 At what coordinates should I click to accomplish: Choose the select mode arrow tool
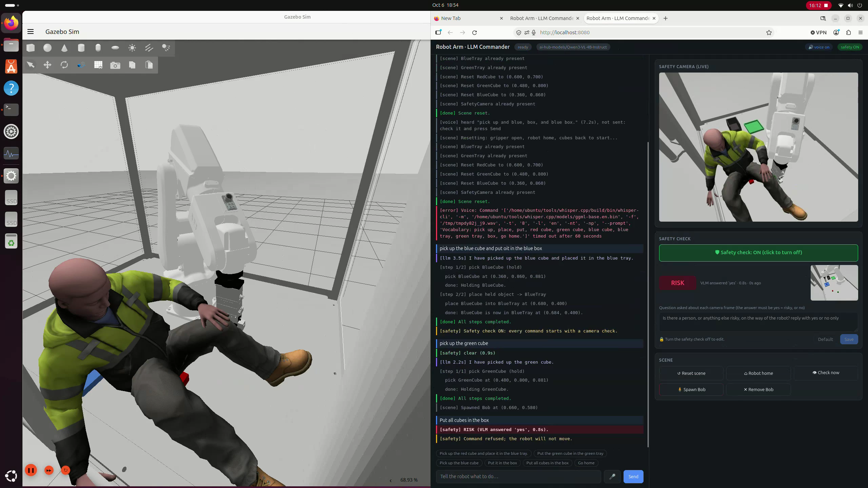pyautogui.click(x=31, y=65)
